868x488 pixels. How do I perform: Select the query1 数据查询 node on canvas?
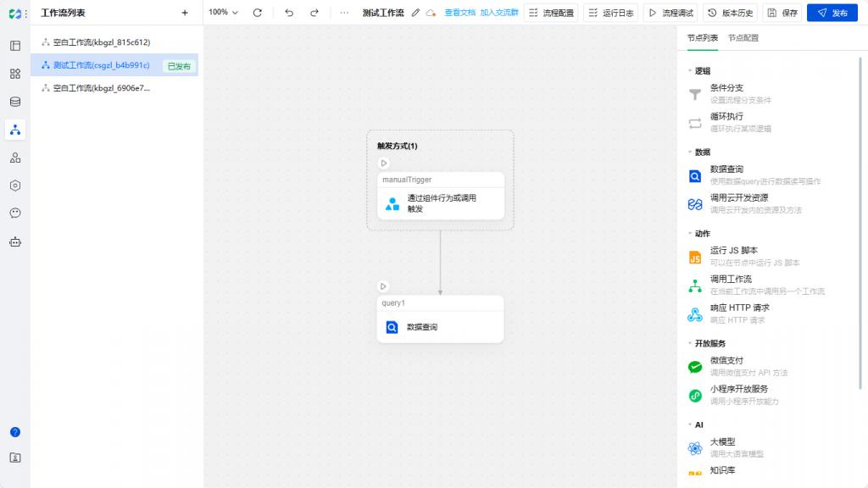pos(441,319)
